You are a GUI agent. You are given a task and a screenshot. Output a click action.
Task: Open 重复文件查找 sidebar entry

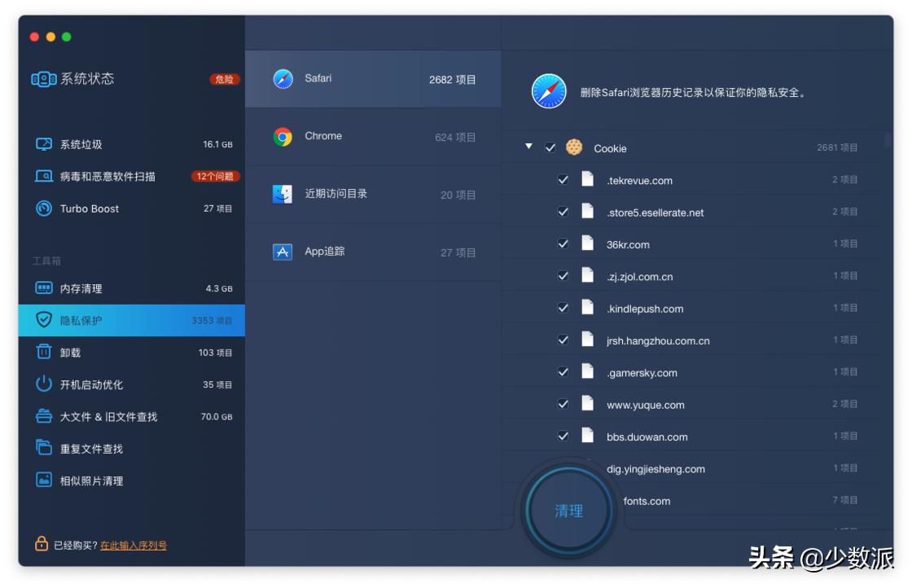(131, 449)
